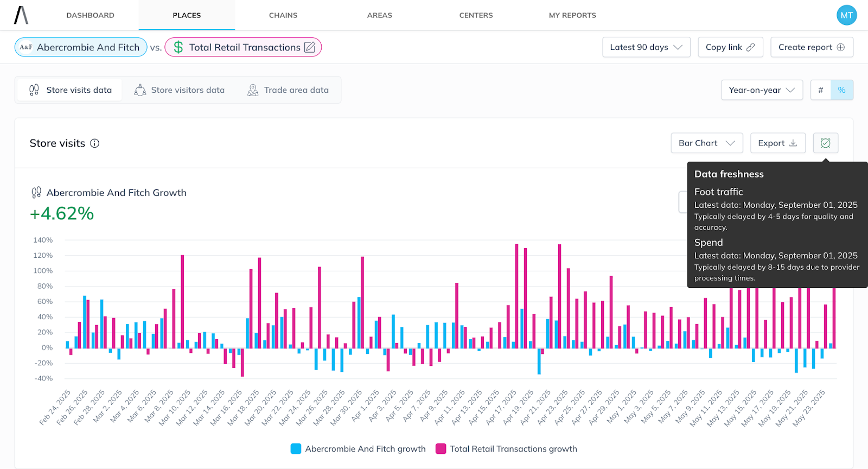Viewport: 868px width, 469px height.
Task: Expand the Year-on-year chevron arrow
Action: coord(790,90)
